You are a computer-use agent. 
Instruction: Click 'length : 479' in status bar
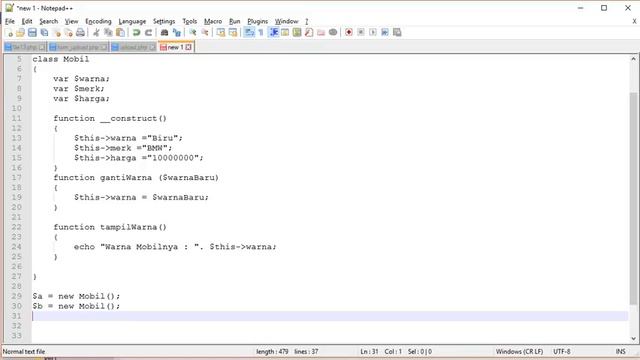point(272,351)
